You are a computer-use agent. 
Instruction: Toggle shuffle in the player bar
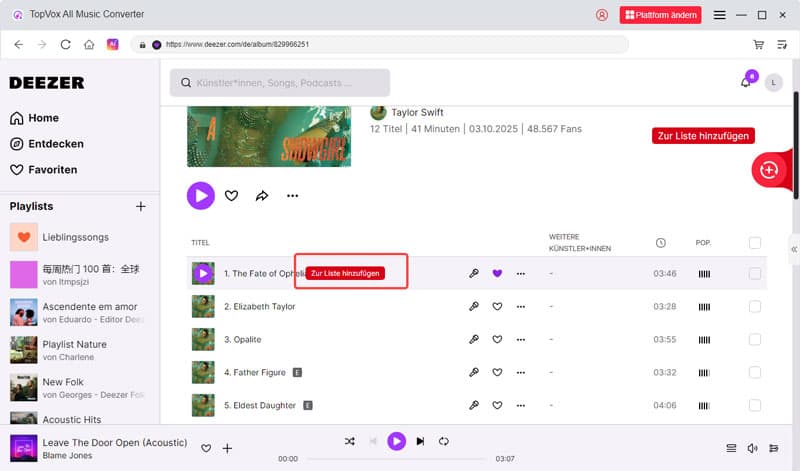point(349,441)
